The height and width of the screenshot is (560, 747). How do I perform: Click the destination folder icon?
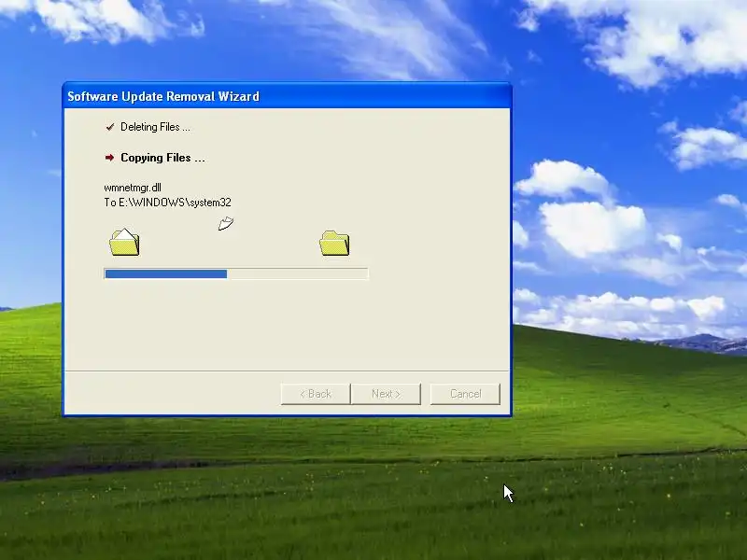point(334,243)
